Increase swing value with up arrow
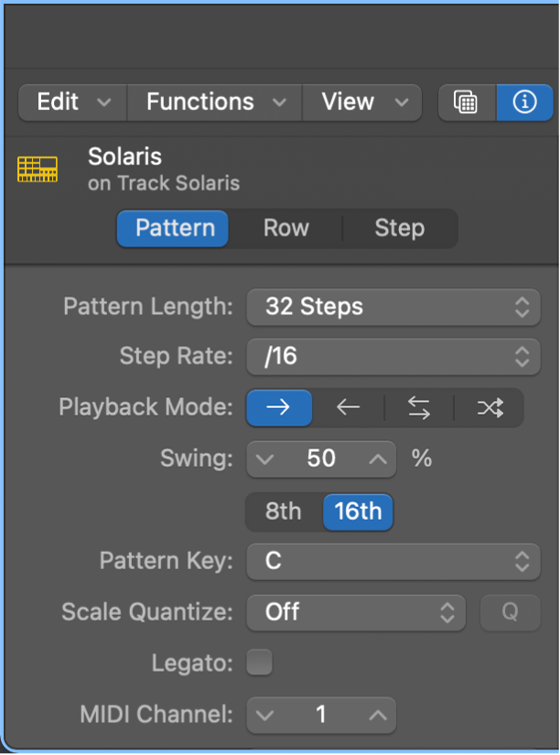560x755 pixels. coord(377,458)
